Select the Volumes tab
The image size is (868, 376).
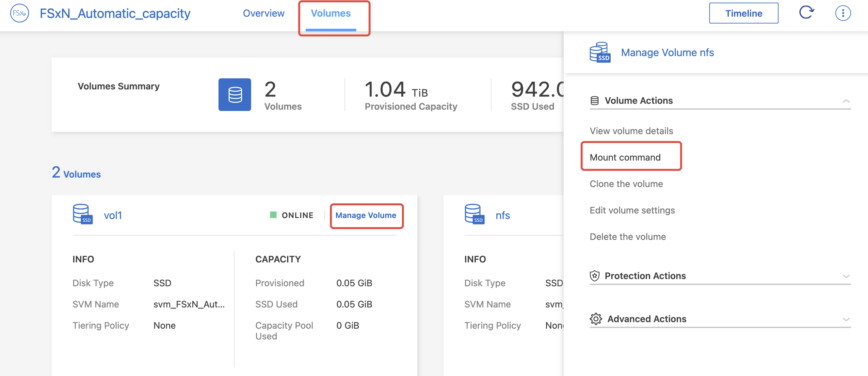pos(330,13)
